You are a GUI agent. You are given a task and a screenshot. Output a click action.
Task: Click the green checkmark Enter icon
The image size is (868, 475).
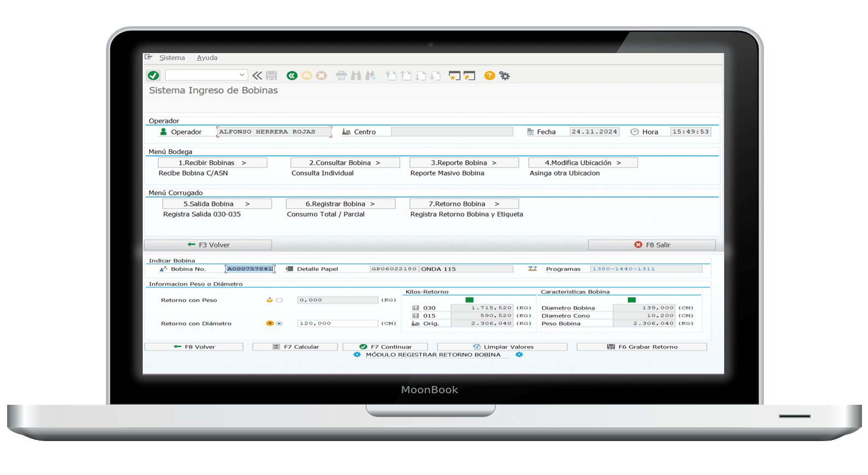point(154,76)
